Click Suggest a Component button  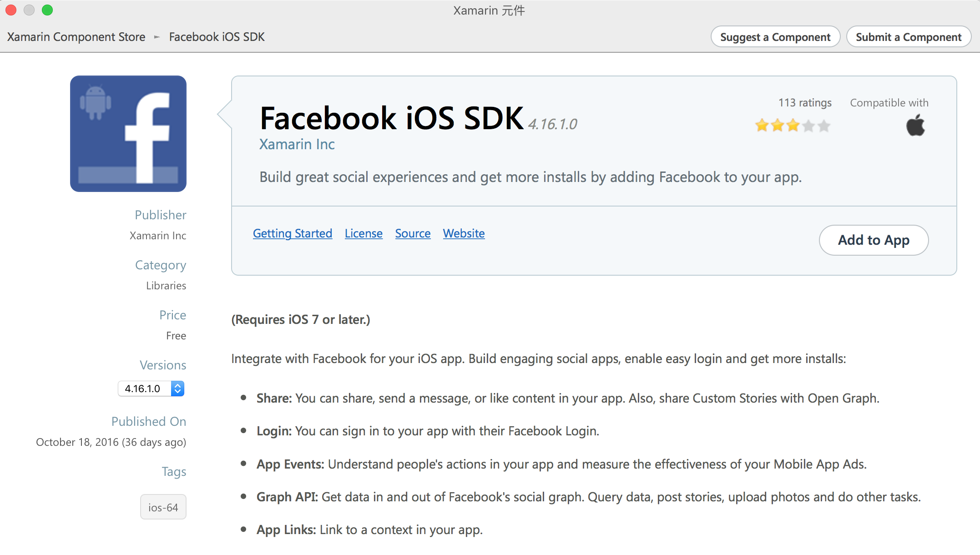coord(775,37)
